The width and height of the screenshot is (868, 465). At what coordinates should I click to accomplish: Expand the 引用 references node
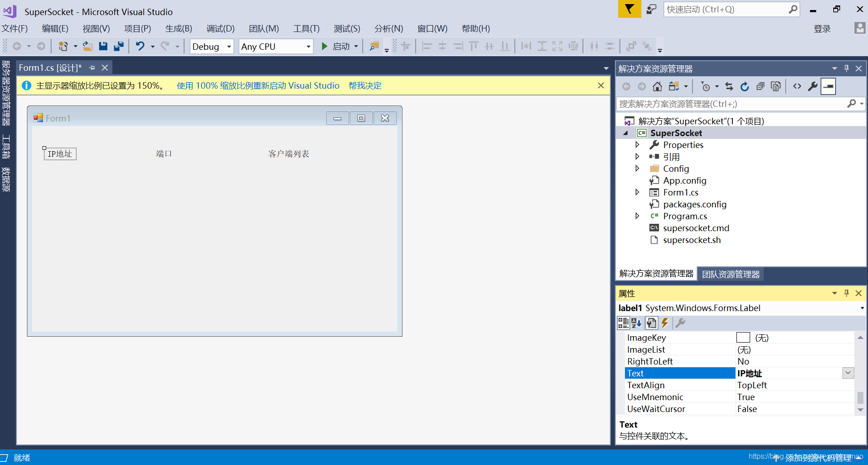pyautogui.click(x=637, y=157)
